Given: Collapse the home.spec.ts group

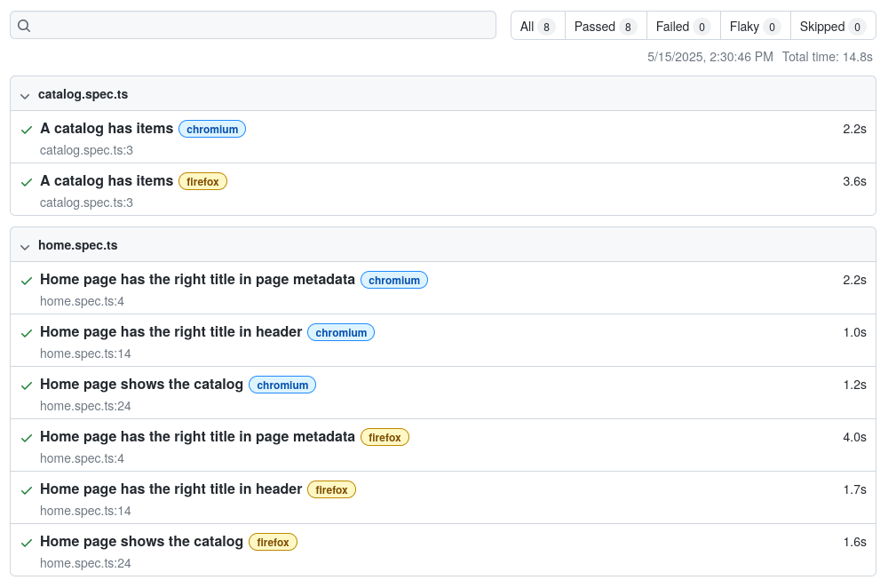Looking at the screenshot, I should pyautogui.click(x=24, y=246).
